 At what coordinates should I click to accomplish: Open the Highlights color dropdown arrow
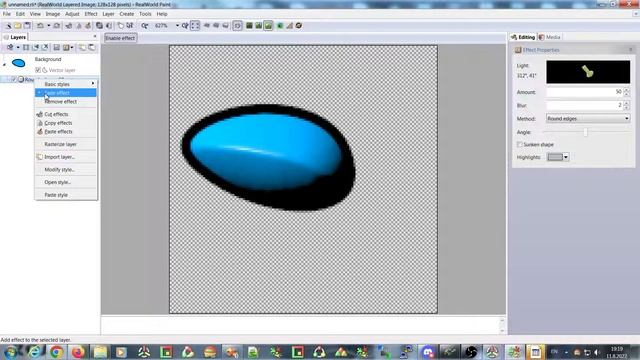pyautogui.click(x=566, y=157)
